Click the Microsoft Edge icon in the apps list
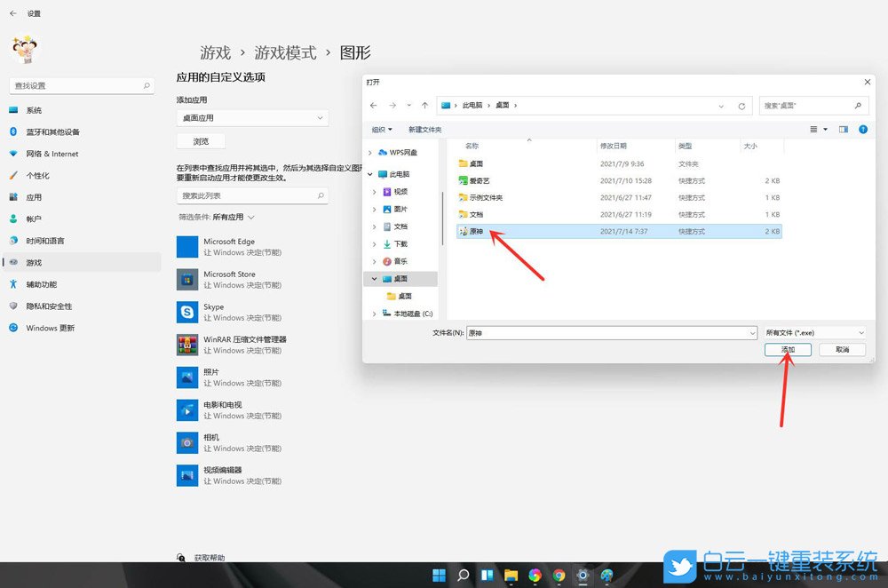 pos(186,245)
